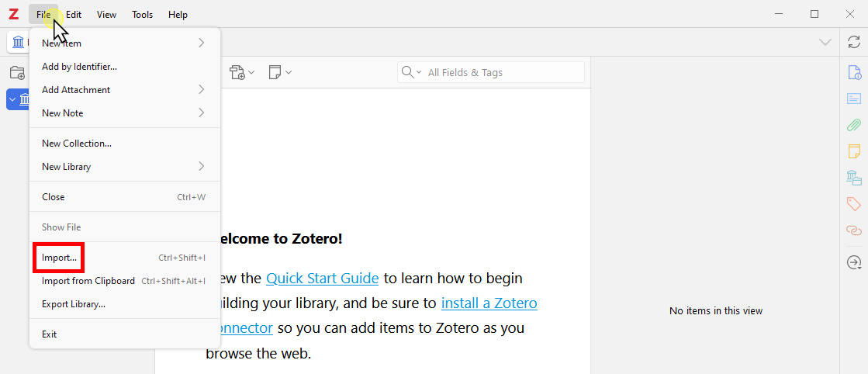Open the Tools menu

(142, 15)
